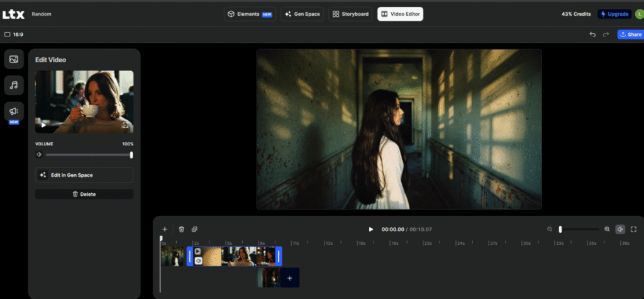This screenshot has height=299, width=644.
Task: Change the 16:9 aspect ratio
Action: (14, 35)
